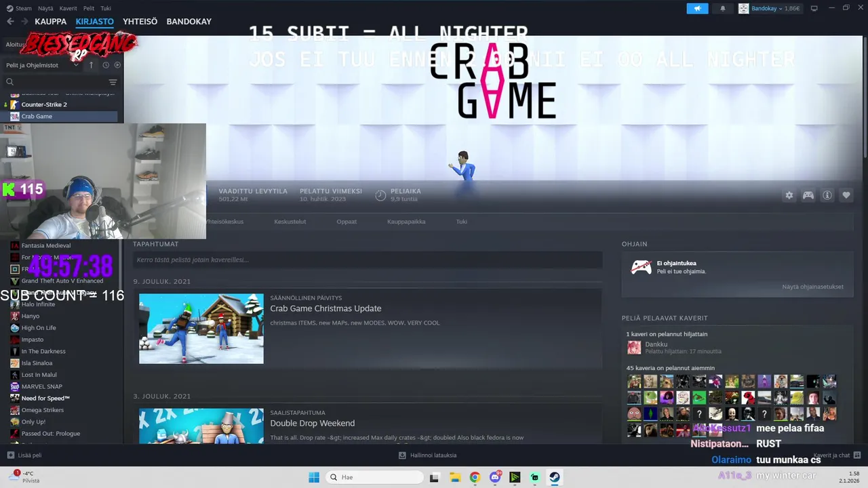Open the Pelit menu
868x488 pixels.
[89, 8]
